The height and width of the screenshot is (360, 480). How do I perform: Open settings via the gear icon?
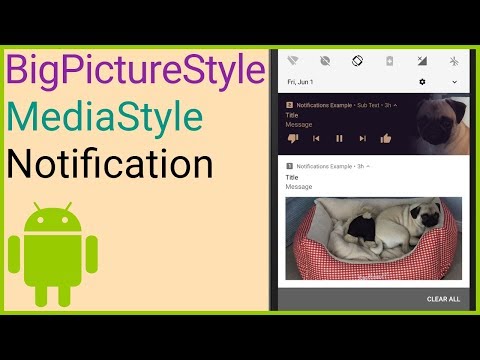click(x=422, y=82)
